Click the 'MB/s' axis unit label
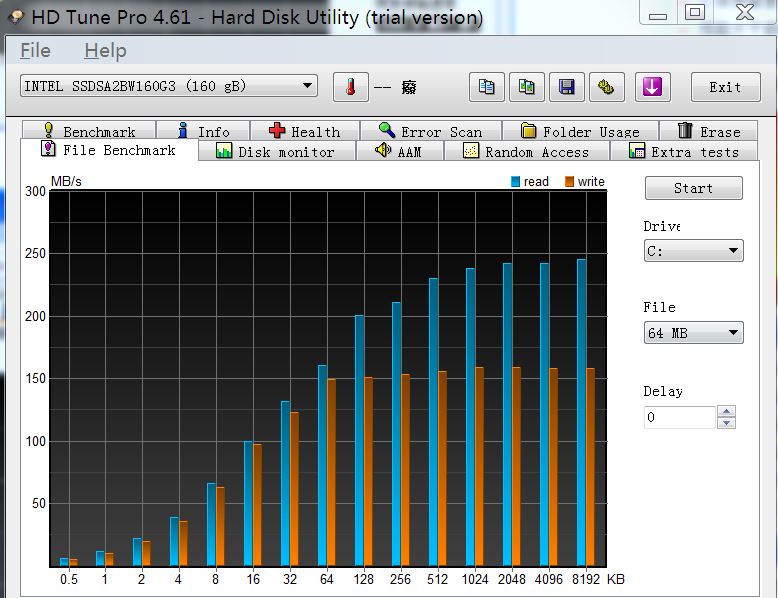This screenshot has width=778, height=598. tap(66, 181)
